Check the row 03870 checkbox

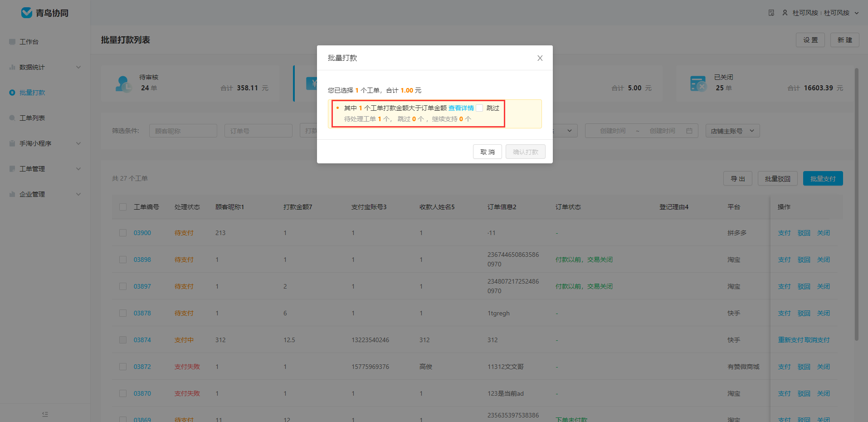(123, 393)
